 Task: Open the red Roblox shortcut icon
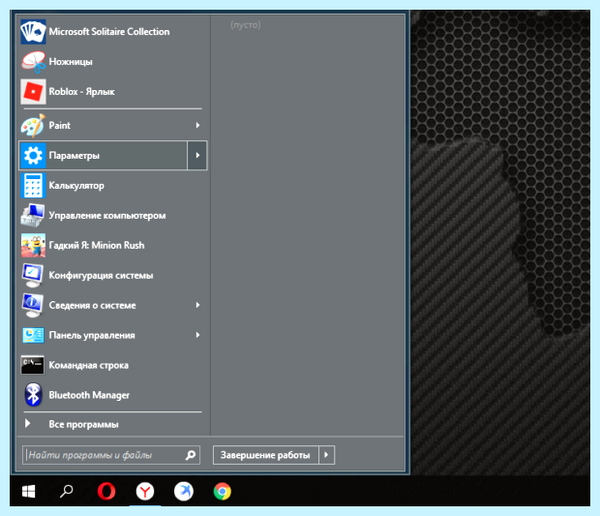point(33,92)
